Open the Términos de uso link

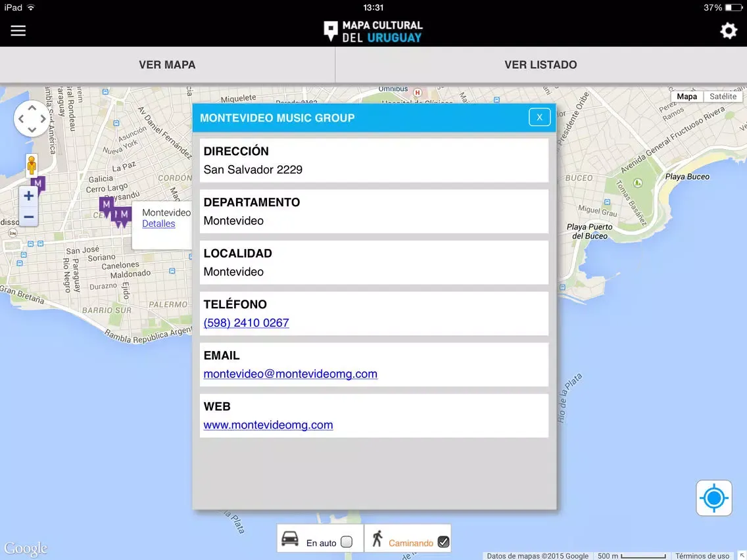(x=702, y=555)
